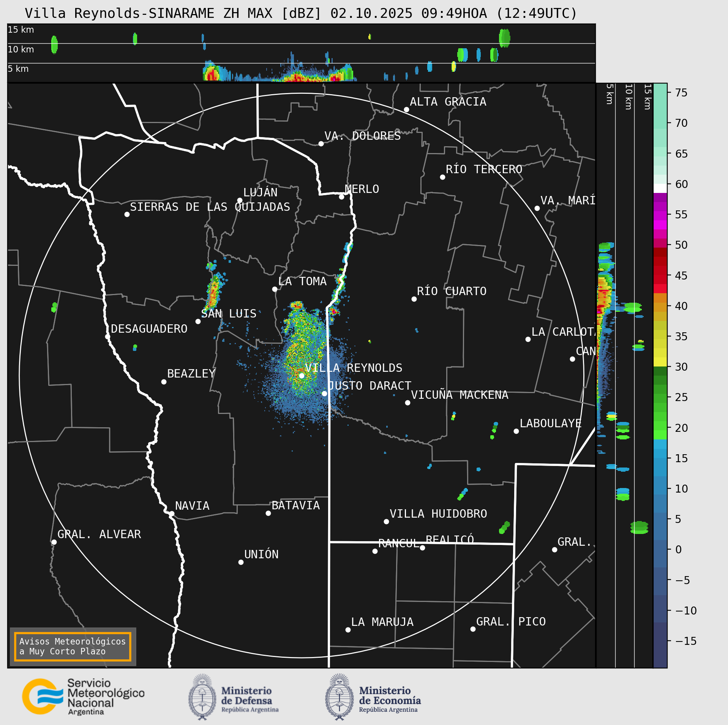Screen dimensions: 728x725
Task: Click the Batavia city dot
Action: tap(268, 513)
